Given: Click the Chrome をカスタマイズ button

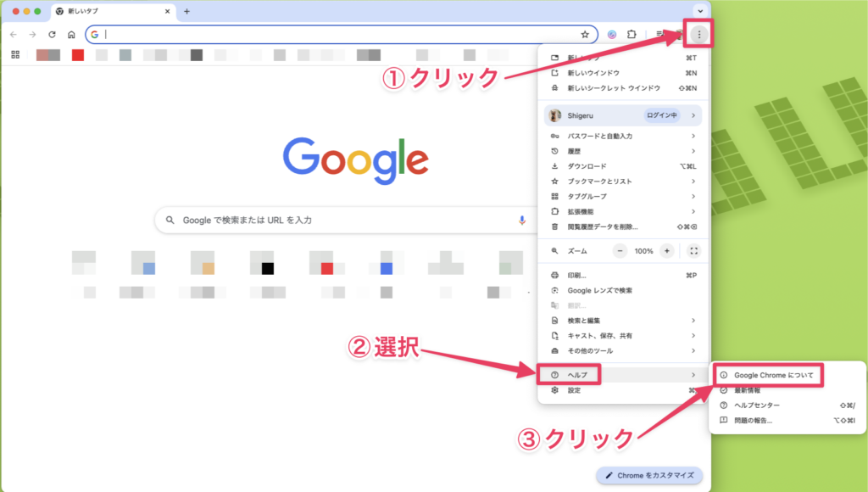Looking at the screenshot, I should click(649, 475).
